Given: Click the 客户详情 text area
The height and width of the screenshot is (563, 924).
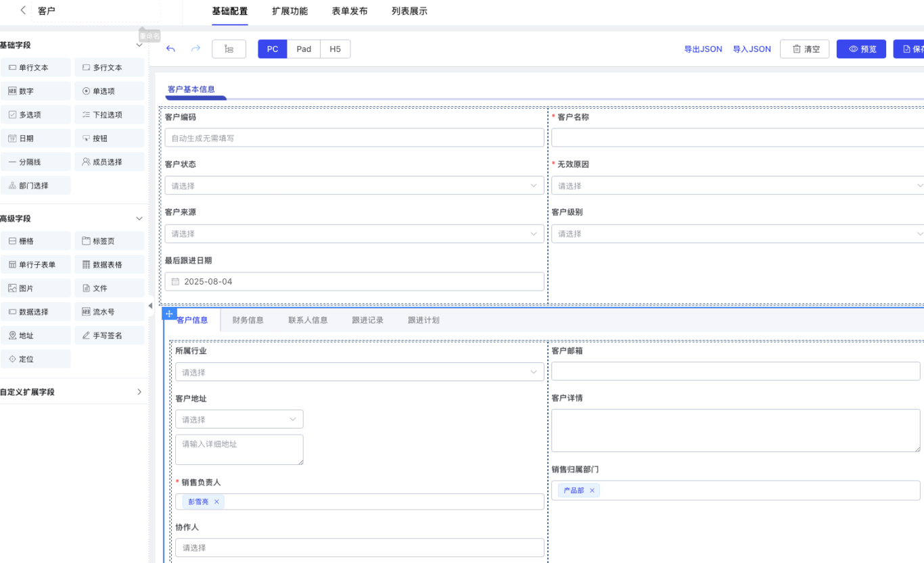Looking at the screenshot, I should pyautogui.click(x=736, y=431).
